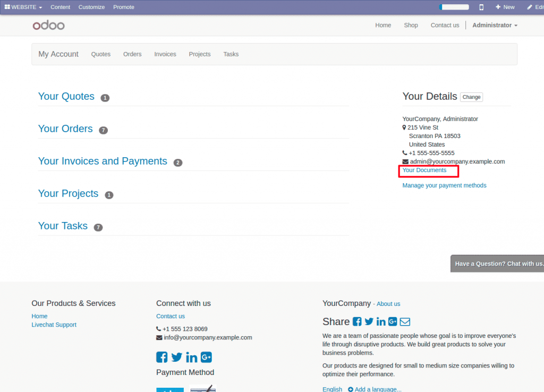Open the Shop page

coord(411,25)
